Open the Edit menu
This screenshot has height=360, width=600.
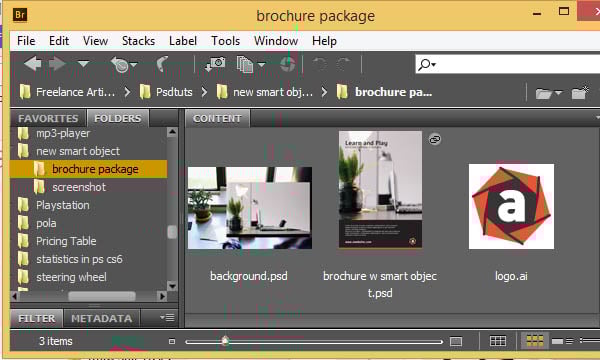pyautogui.click(x=59, y=41)
